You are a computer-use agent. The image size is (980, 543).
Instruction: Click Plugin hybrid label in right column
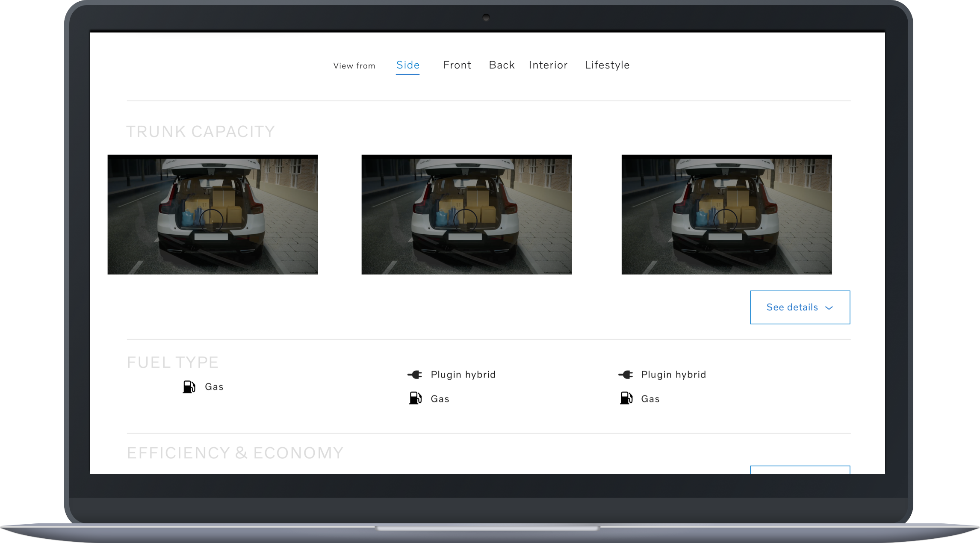[673, 375]
